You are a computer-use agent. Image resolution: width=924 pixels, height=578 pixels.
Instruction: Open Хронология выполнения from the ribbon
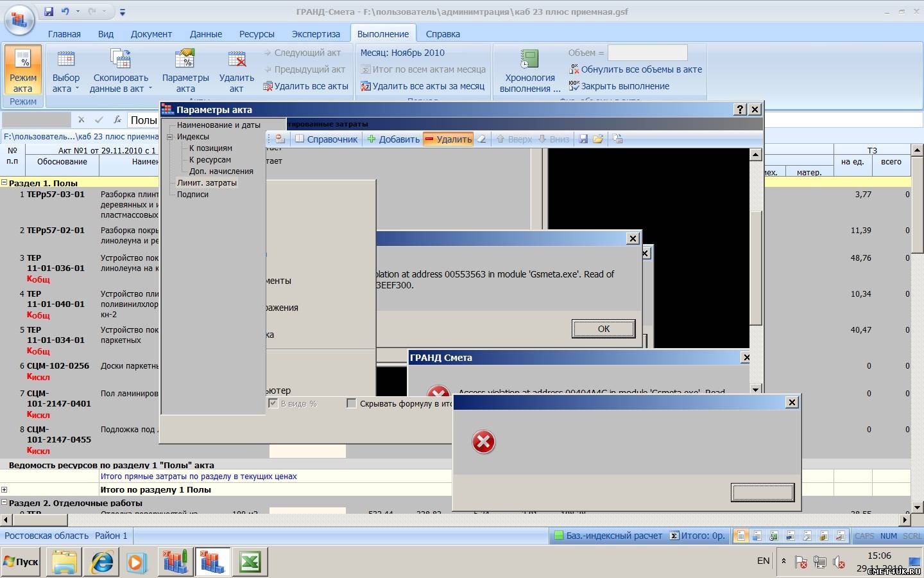tap(529, 70)
